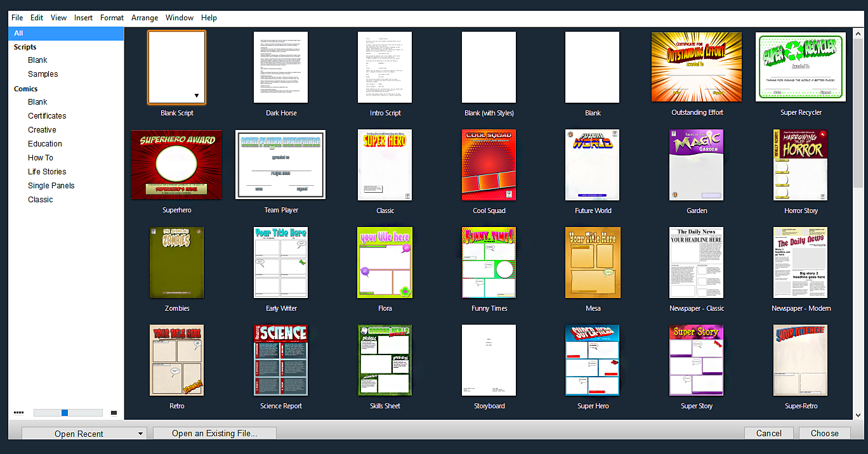Click the Choose button
868x454 pixels.
(x=824, y=433)
